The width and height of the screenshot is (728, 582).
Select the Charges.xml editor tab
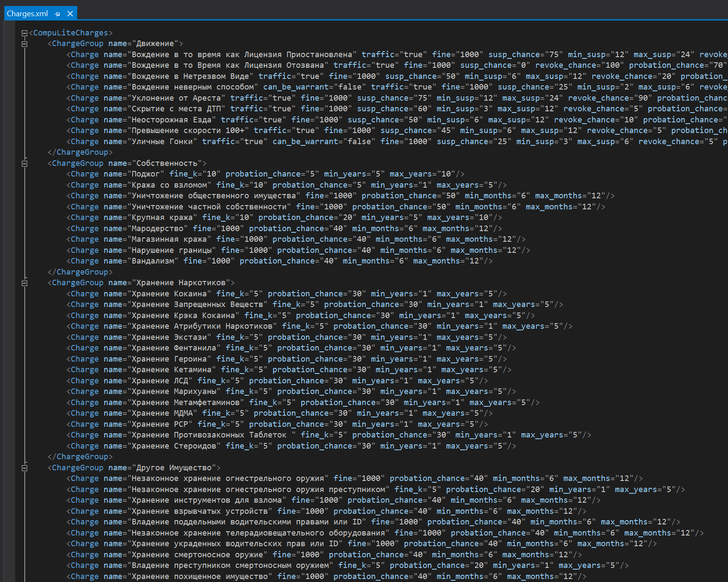(27, 14)
